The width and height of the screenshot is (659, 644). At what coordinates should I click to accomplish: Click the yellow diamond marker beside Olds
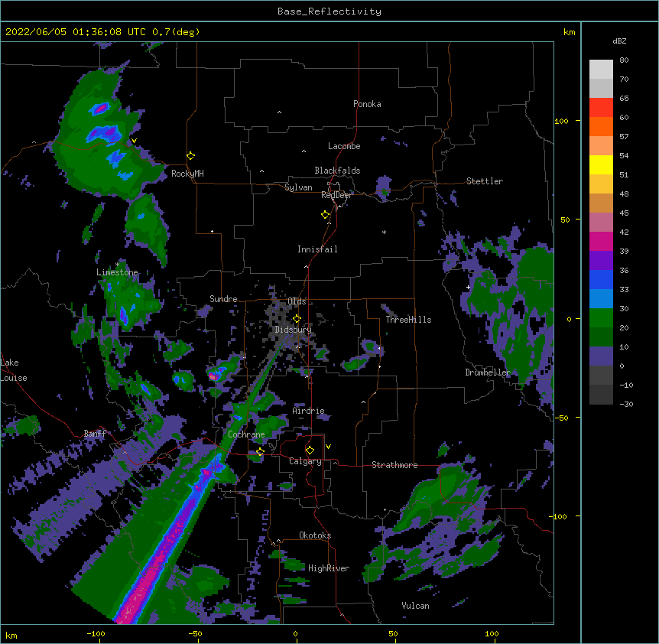click(x=297, y=319)
